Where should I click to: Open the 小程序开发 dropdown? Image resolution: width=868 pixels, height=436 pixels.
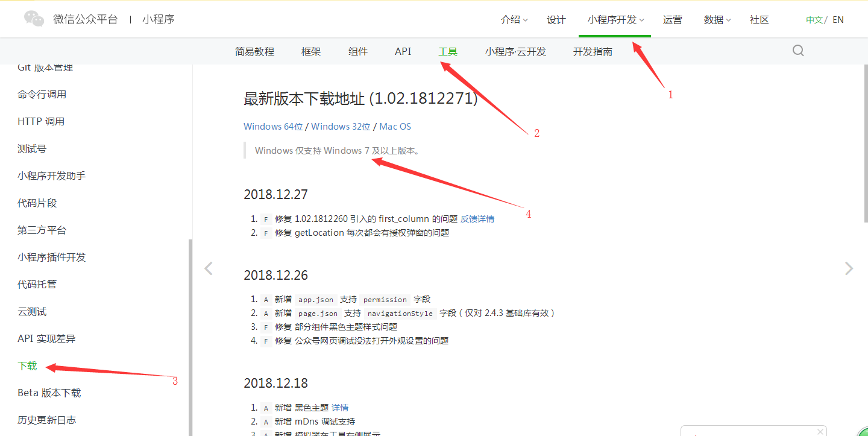coord(611,19)
